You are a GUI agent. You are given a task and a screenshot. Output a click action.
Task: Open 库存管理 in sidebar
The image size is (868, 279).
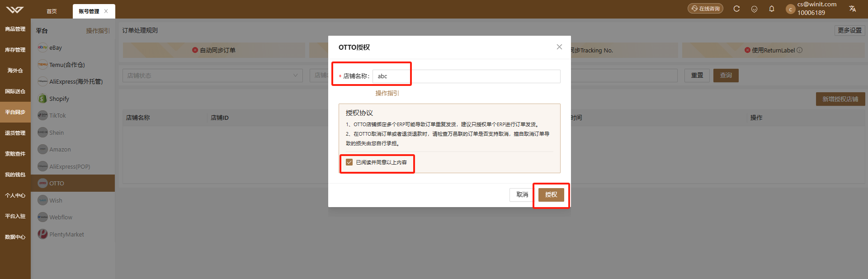tap(15, 50)
